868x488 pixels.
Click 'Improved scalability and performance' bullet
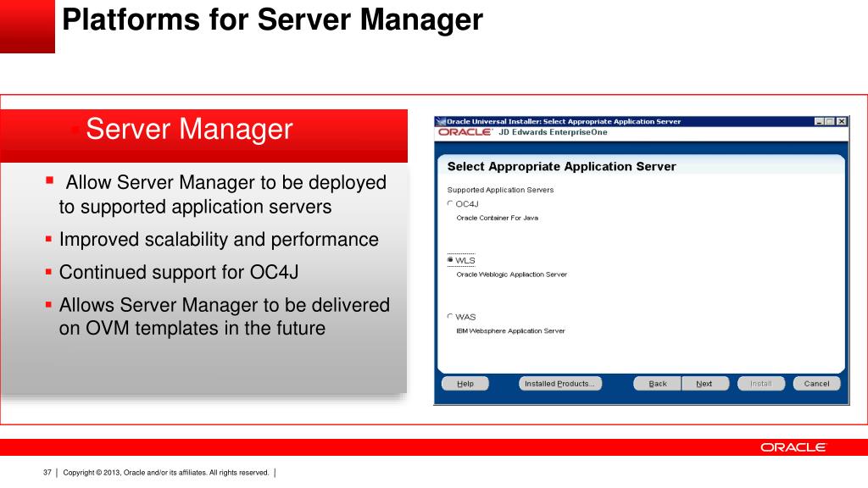pyautogui.click(x=219, y=240)
